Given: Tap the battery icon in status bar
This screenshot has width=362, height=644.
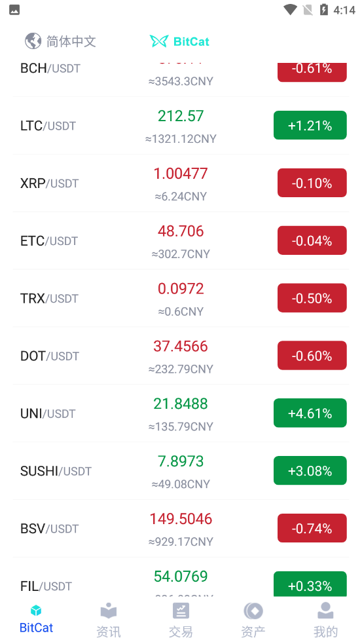Looking at the screenshot, I should (x=324, y=9).
